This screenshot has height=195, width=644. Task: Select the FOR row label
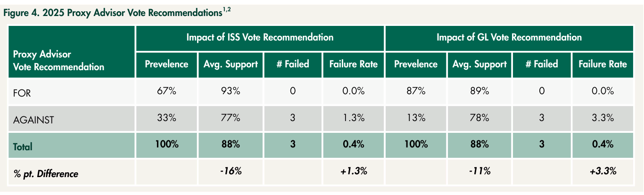[22, 93]
